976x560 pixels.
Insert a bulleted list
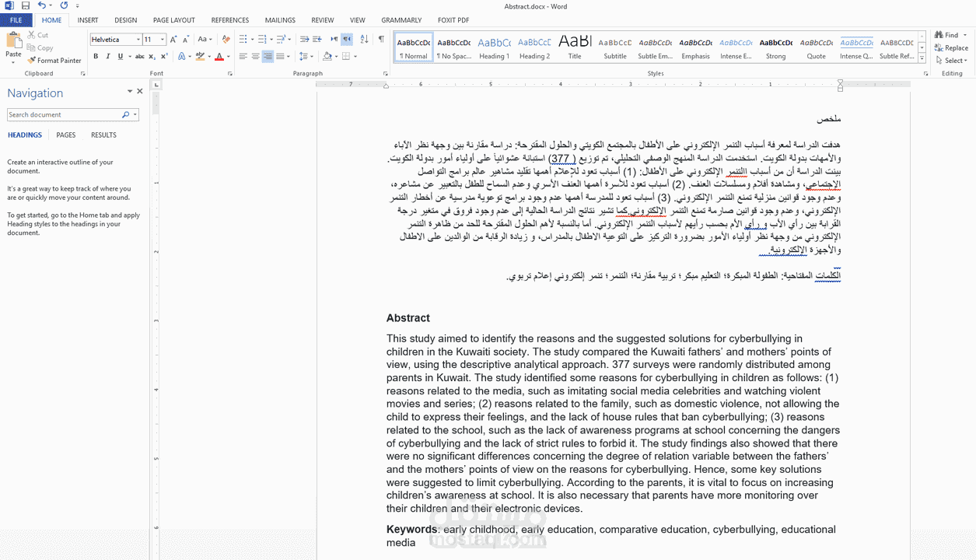243,39
